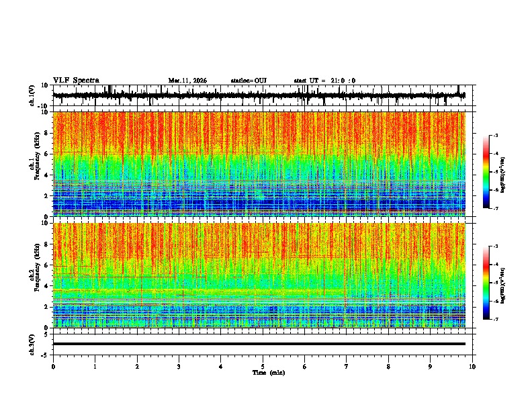Click the time axis tick label "4"
The width and height of the screenshot is (532, 411).
pyautogui.click(x=220, y=367)
